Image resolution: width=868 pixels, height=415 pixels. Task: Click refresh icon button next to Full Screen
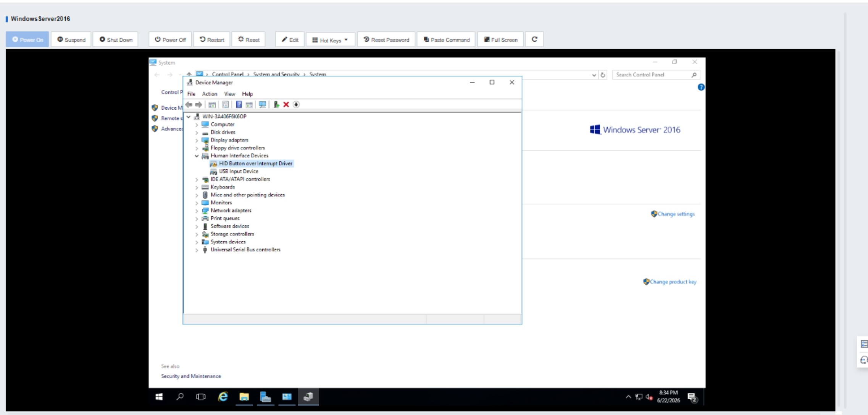pos(534,39)
